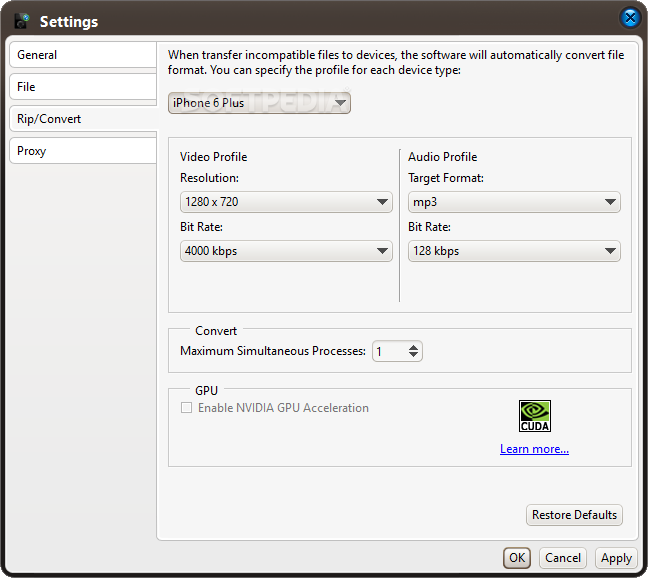Decrease Maximum Simultaneous Processes with down arrow

pos(413,354)
